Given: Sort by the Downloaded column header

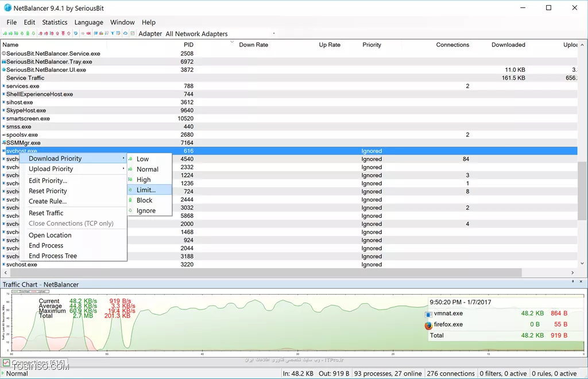Looking at the screenshot, I should [508, 45].
